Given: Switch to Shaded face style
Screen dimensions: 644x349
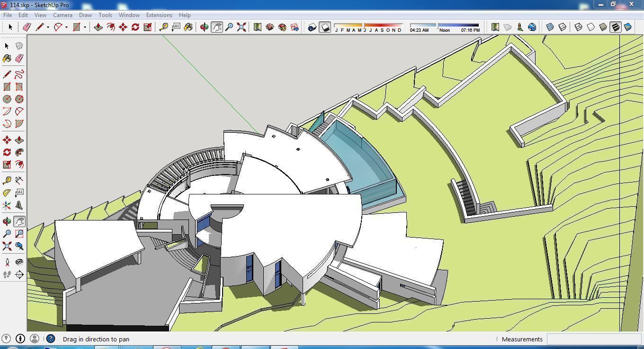Looking at the screenshot, I should coord(603,27).
